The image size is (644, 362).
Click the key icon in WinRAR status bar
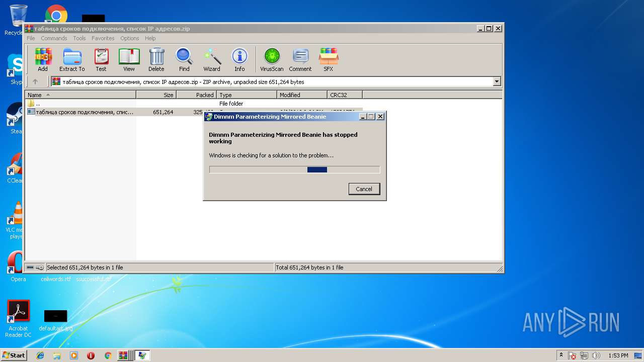point(40,267)
